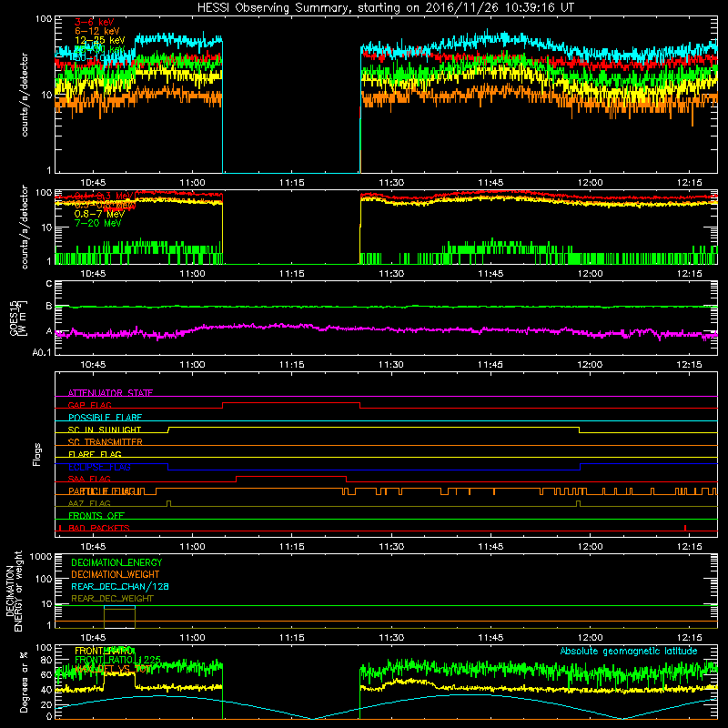Click the 60 tick on the Degrees axis
This screenshot has height=728, width=728.
(x=46, y=675)
